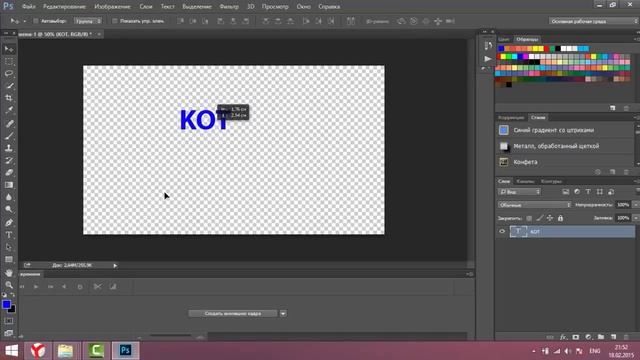Select the Move tool in toolbox
This screenshot has width=640, height=360.
[x=9, y=49]
